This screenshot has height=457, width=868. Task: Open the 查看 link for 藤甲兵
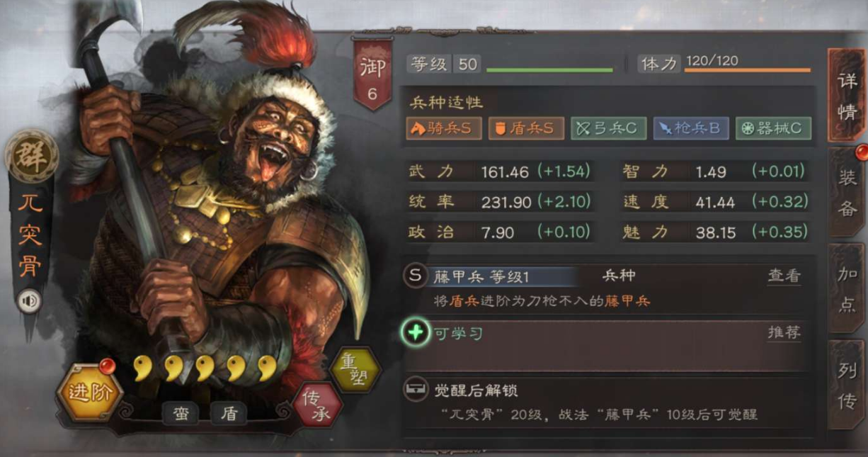pyautogui.click(x=784, y=276)
